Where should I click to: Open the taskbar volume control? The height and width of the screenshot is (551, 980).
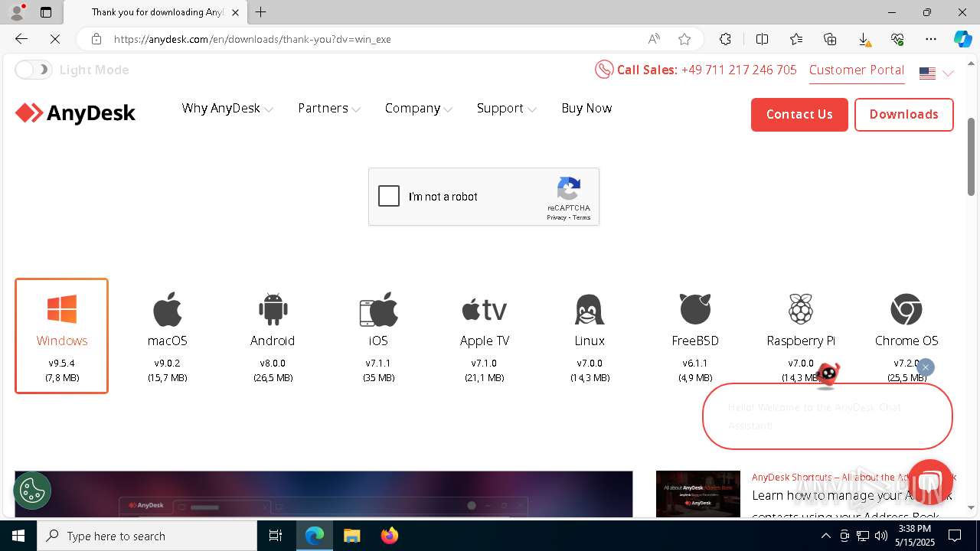pyautogui.click(x=880, y=536)
